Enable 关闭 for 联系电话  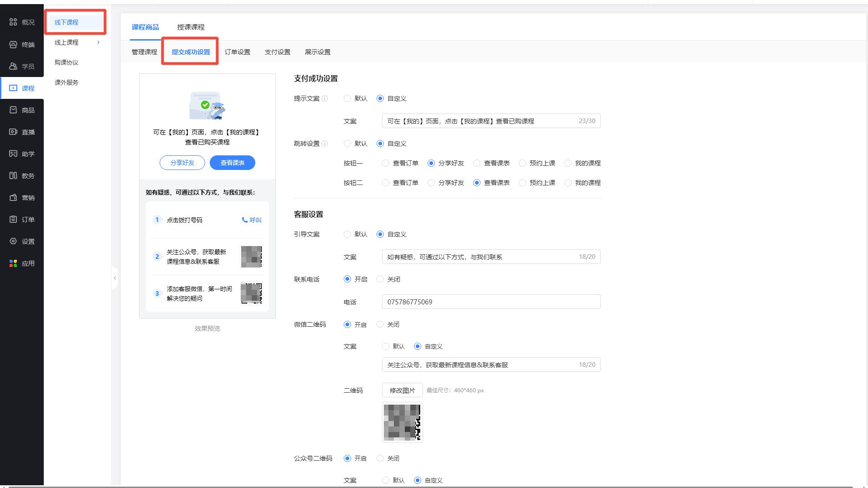coord(381,279)
